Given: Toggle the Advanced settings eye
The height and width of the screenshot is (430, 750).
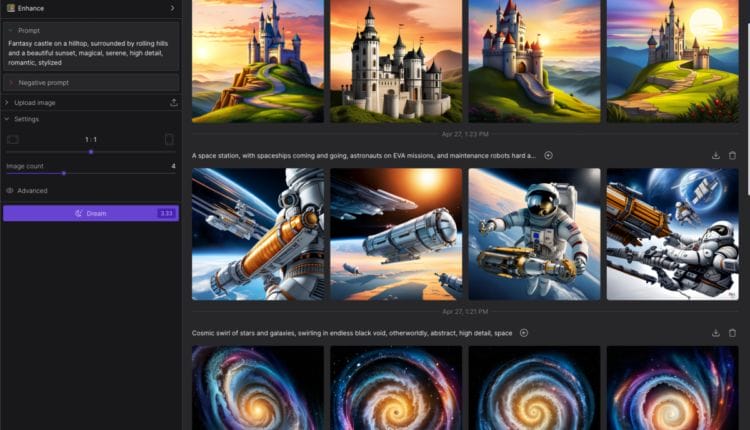Looking at the screenshot, I should tap(10, 190).
